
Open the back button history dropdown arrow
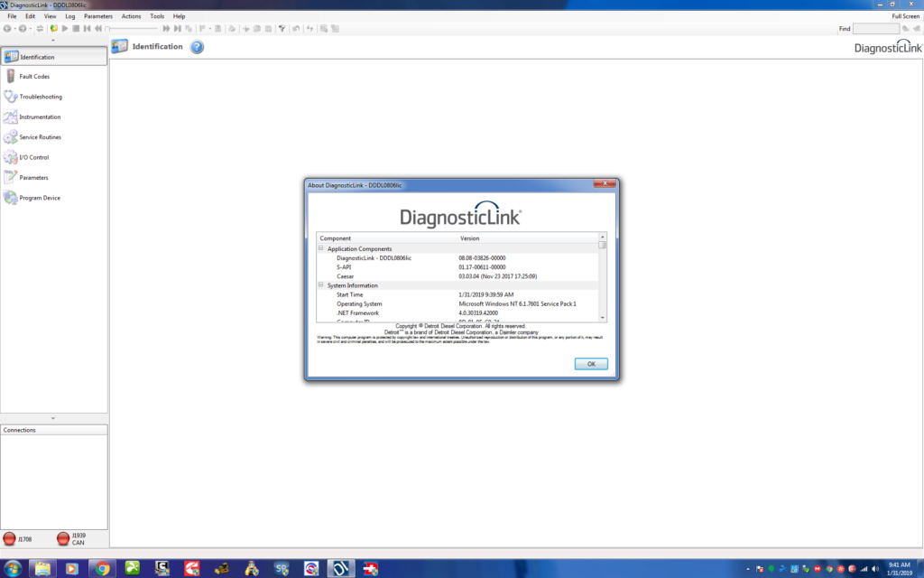click(x=14, y=28)
